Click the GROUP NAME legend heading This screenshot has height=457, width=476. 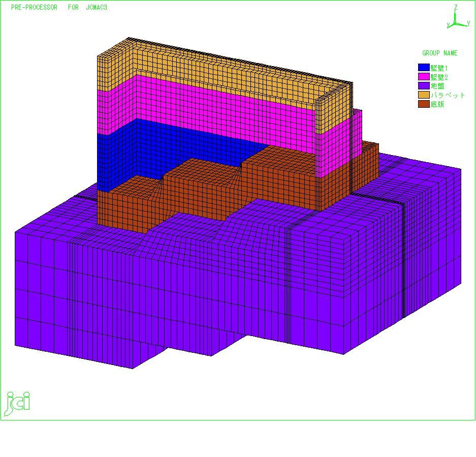(439, 53)
